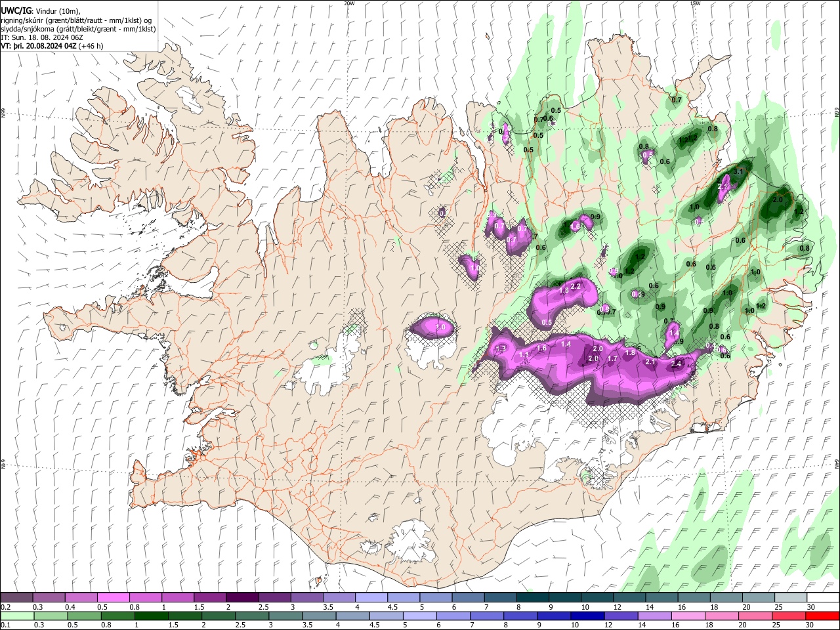Click the initial time 'IT: Sun. 18. 08. 2024 06Z'
This screenshot has width=840, height=630.
coord(42,37)
